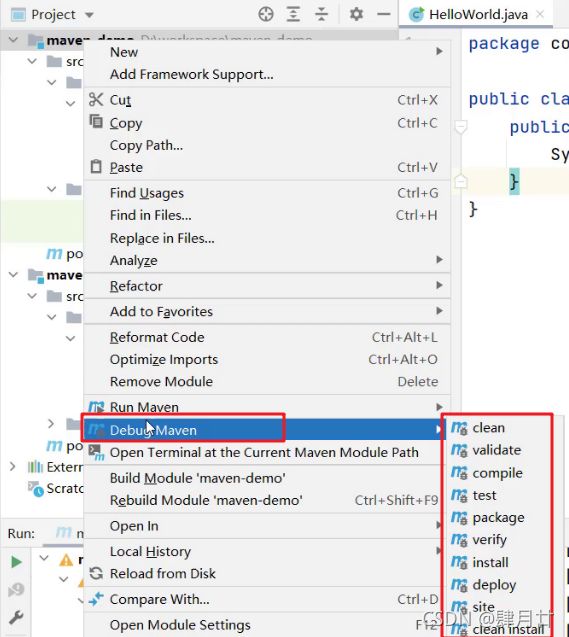This screenshot has height=637, width=569.
Task: Expand the External Libraries node
Action: [x=13, y=466]
